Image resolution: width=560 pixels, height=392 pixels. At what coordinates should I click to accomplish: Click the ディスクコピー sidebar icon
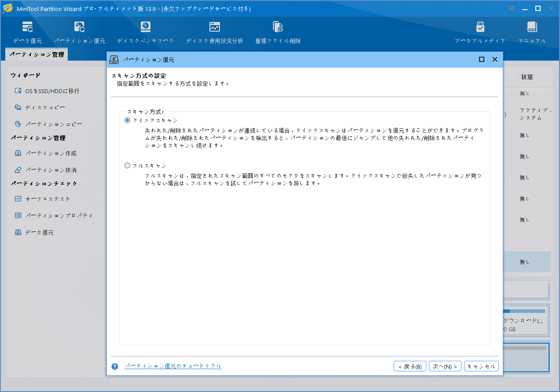[18, 107]
